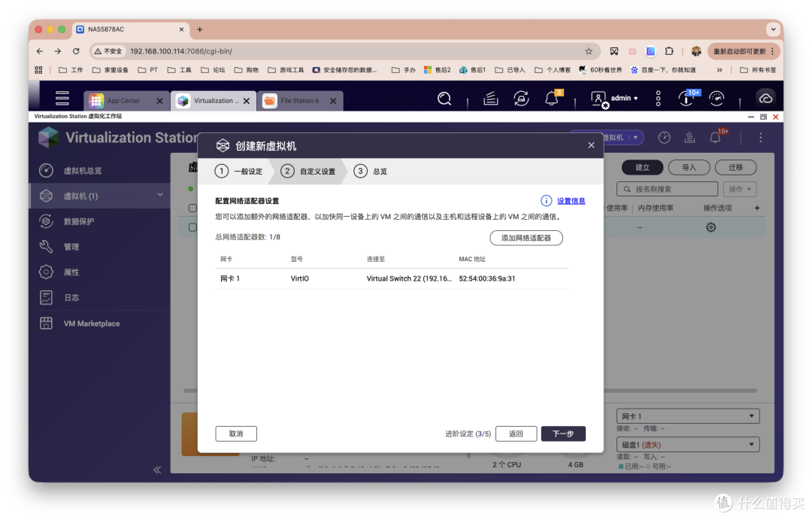The image size is (812, 520).
Task: Open QTS more options vertical dots
Action: (x=658, y=99)
